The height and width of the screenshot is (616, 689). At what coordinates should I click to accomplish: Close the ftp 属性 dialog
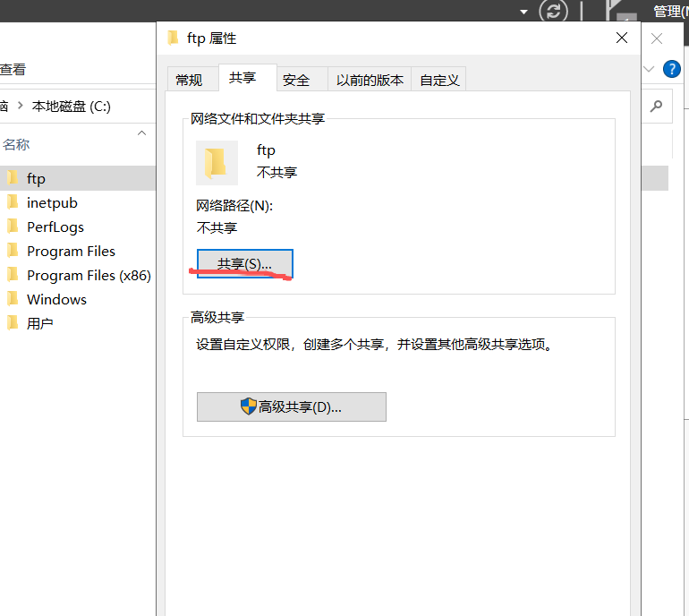tap(622, 38)
